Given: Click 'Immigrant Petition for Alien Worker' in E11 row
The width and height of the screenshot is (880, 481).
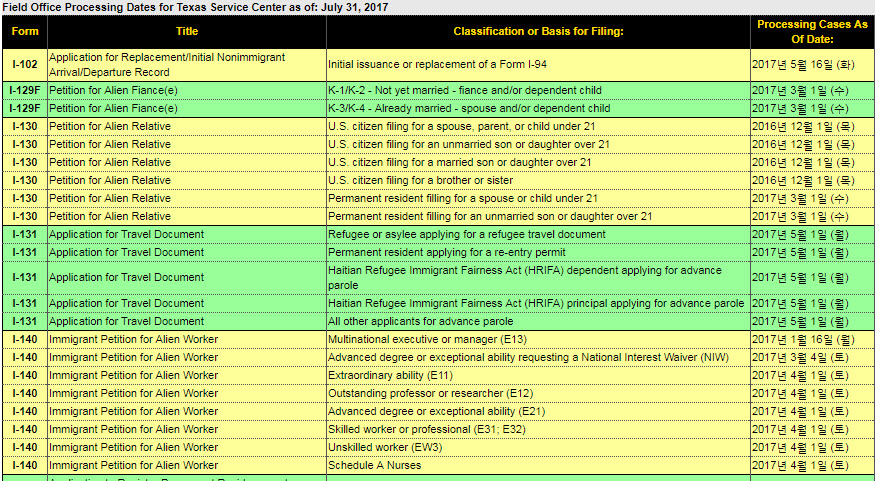Looking at the screenshot, I should (134, 375).
